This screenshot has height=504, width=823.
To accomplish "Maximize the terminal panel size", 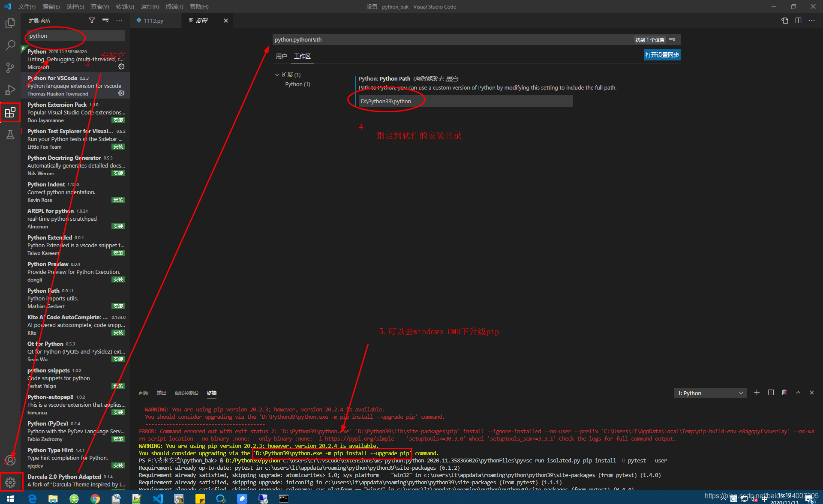I will 798,393.
